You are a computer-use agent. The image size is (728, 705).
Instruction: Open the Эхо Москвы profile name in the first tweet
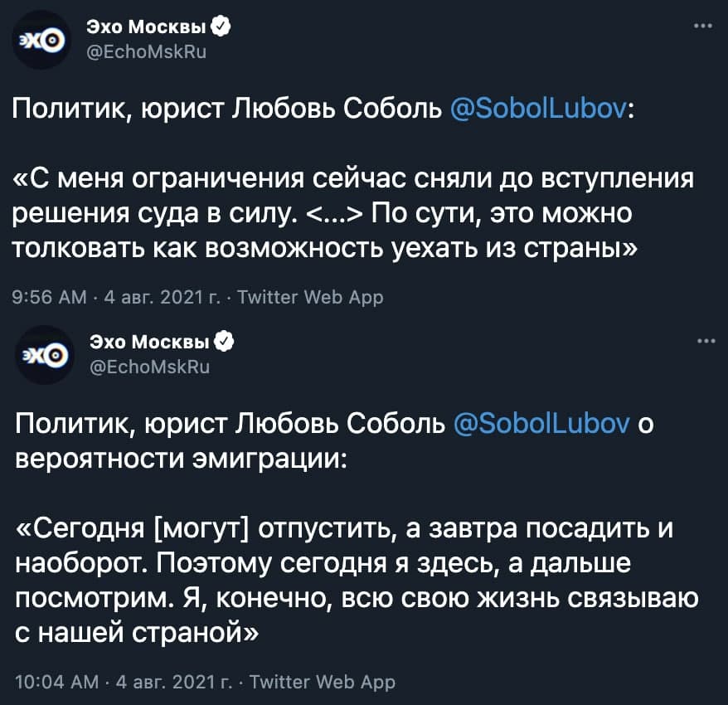148,27
